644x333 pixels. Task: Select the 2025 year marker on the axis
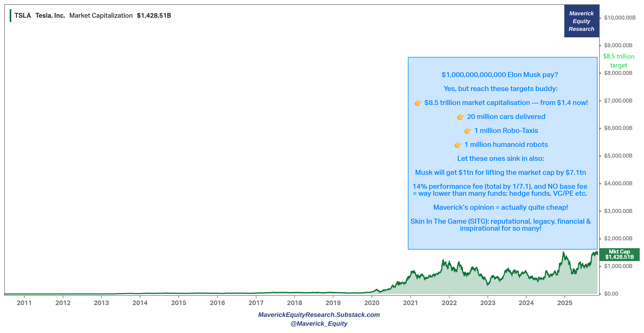coord(565,303)
